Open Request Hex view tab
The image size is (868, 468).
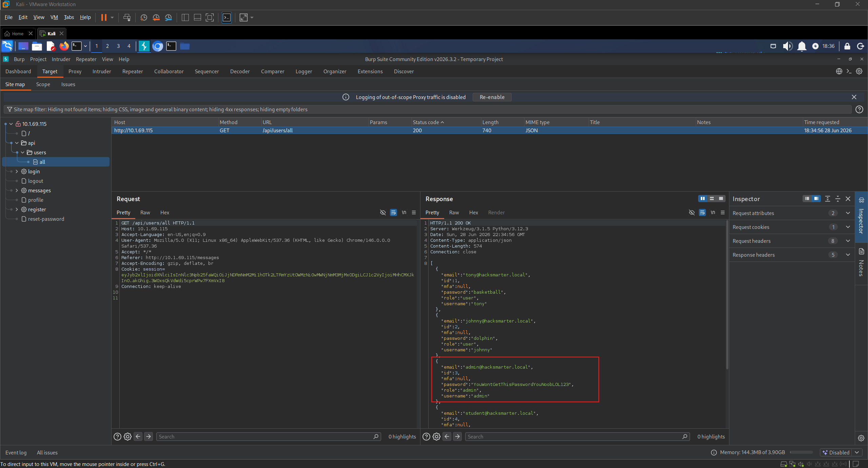(x=165, y=212)
